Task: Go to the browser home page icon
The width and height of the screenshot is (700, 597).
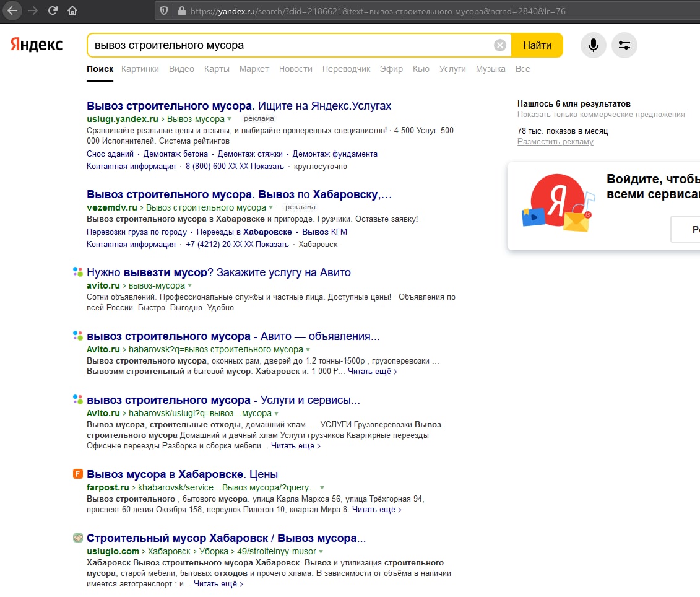Action: [x=72, y=11]
